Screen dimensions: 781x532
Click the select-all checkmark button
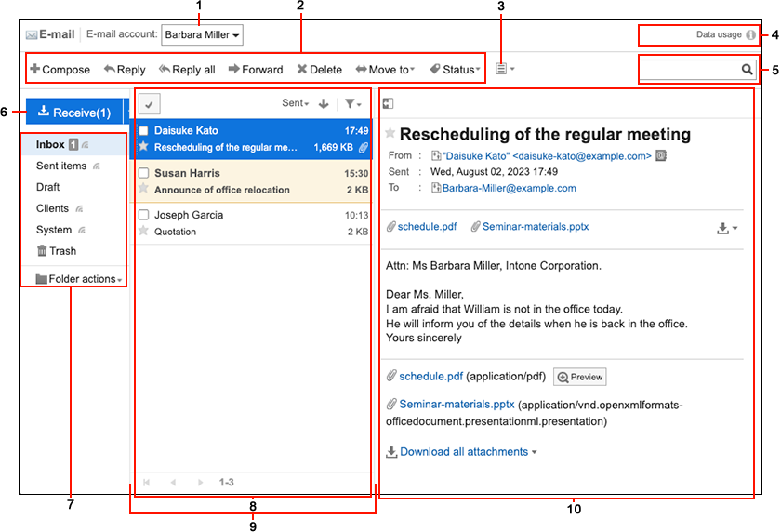coord(149,104)
